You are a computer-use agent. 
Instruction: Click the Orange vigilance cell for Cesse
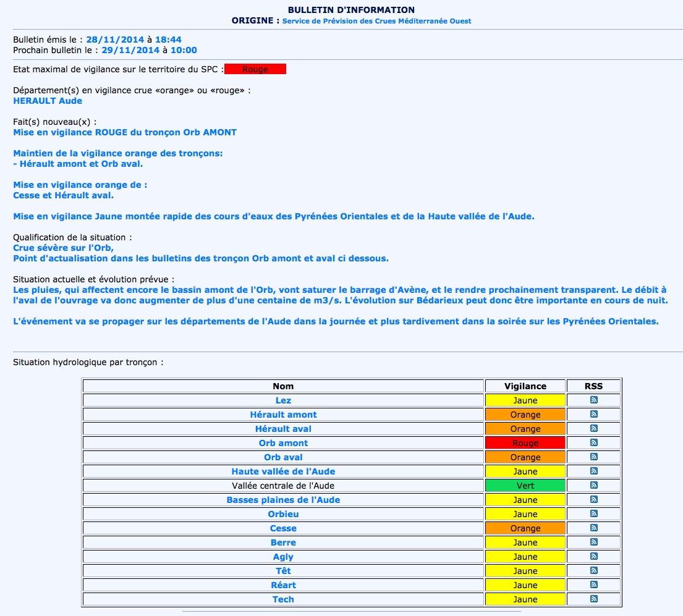tap(525, 528)
